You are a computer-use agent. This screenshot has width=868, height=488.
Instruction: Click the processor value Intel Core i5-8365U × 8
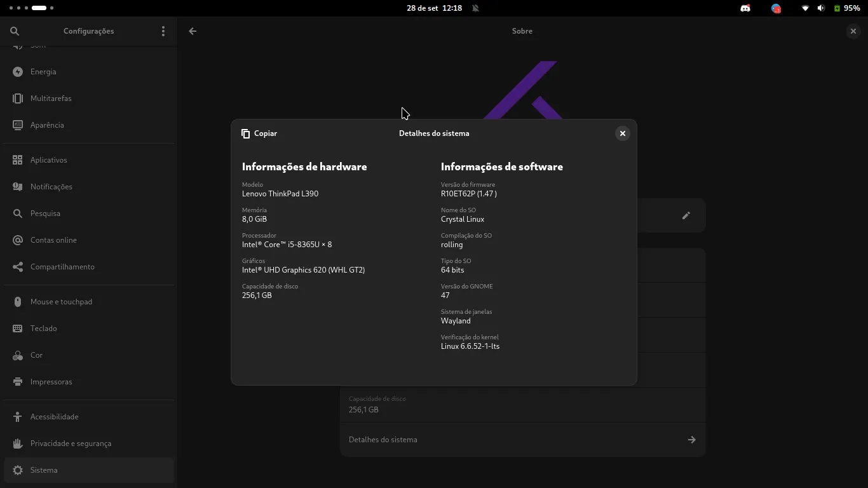click(287, 245)
